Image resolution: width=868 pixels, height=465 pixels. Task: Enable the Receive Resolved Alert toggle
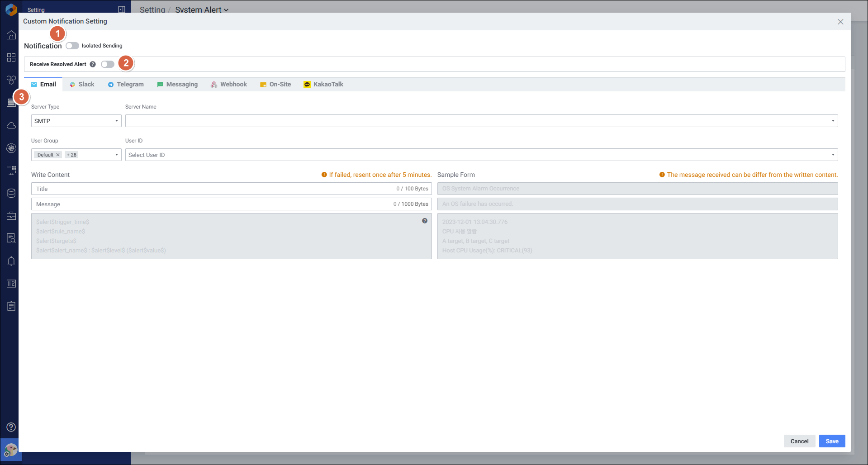click(108, 64)
